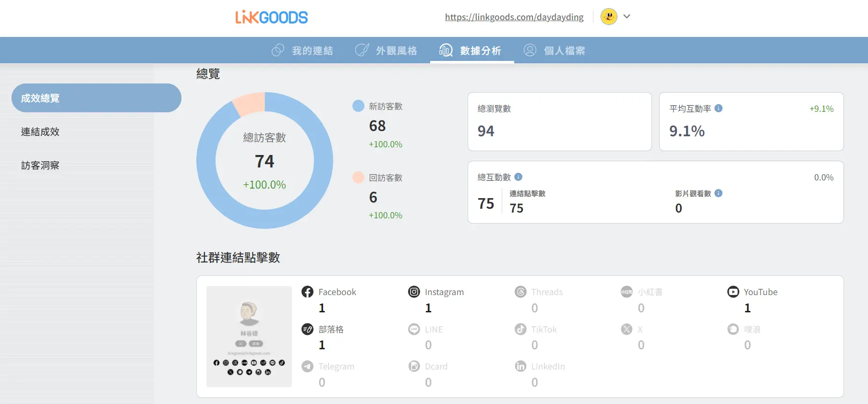This screenshot has width=868, height=404.
Task: Click the Facebook icon
Action: (x=307, y=292)
